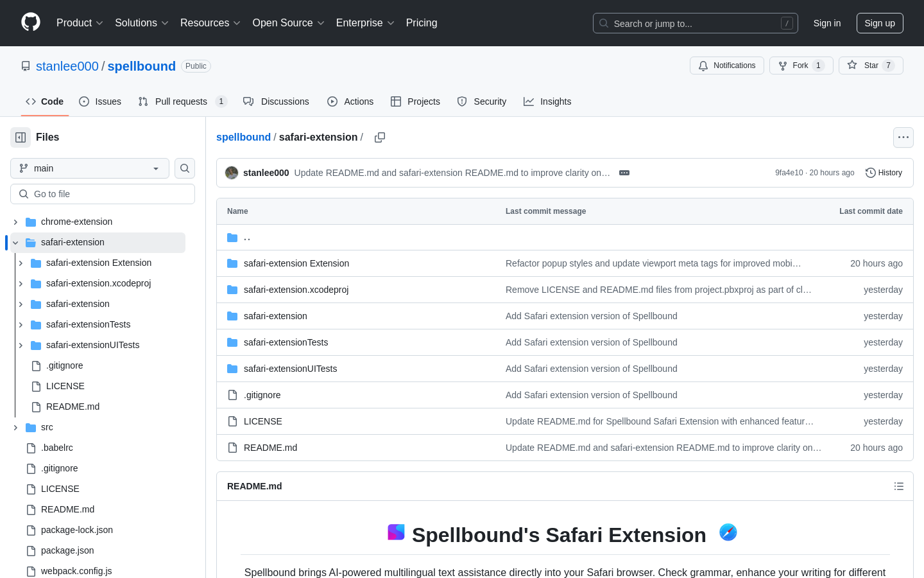Open package-lock.json in file tree
924x578 pixels.
tap(77, 530)
